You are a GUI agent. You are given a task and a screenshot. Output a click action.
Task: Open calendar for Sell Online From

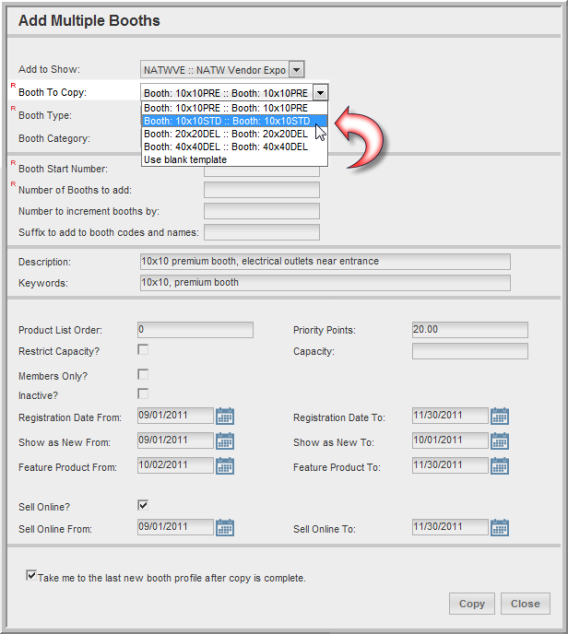tap(225, 527)
